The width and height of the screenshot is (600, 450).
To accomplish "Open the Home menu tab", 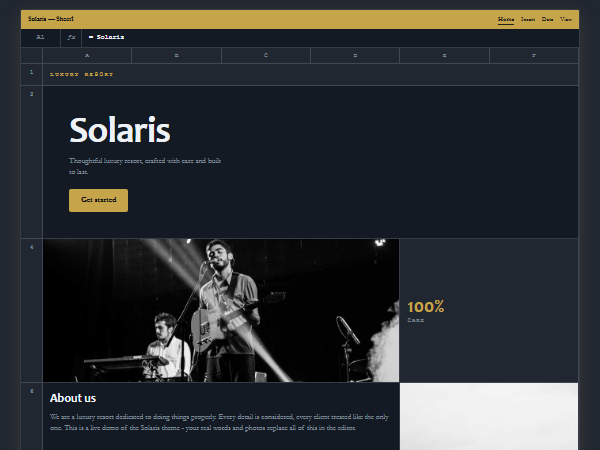I will [505, 19].
